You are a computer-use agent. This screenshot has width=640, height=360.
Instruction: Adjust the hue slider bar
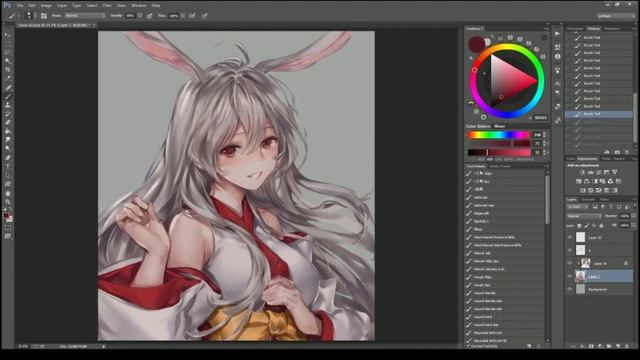(x=498, y=135)
